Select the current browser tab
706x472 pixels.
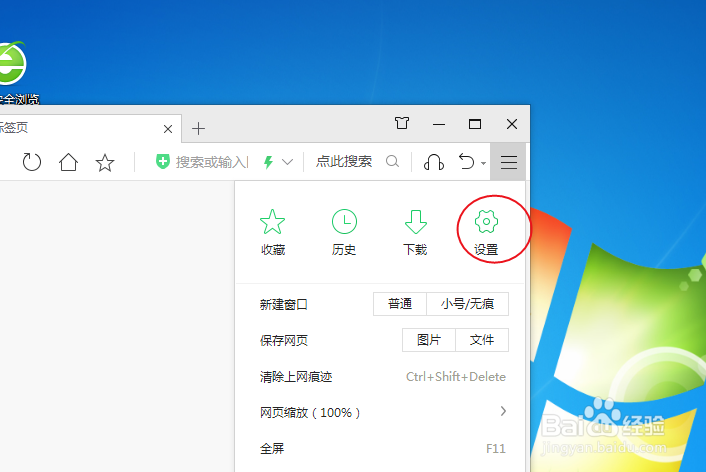point(90,128)
